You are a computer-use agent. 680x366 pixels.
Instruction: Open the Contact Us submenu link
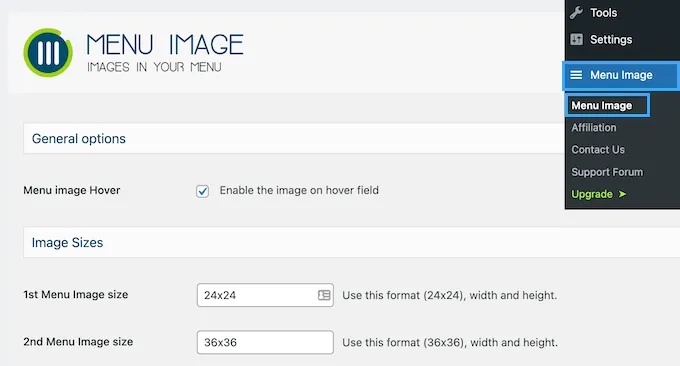[x=598, y=150]
